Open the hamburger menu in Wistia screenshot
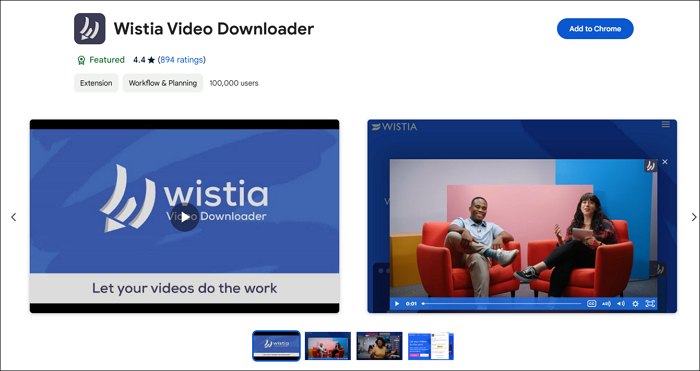This screenshot has width=700, height=371. point(666,125)
